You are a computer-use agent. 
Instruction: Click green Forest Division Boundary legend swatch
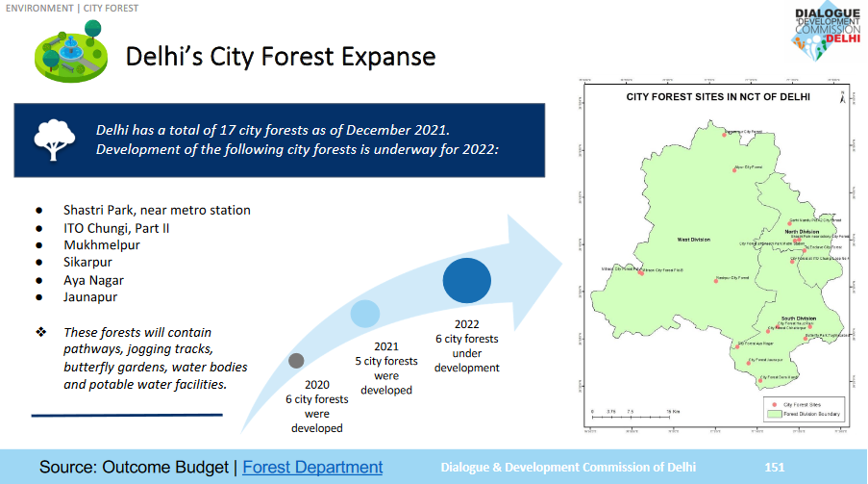tap(775, 414)
